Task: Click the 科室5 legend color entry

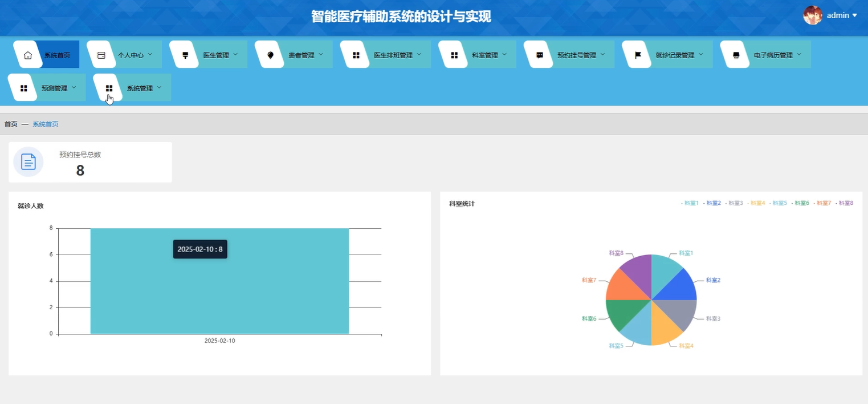Action: pyautogui.click(x=779, y=203)
